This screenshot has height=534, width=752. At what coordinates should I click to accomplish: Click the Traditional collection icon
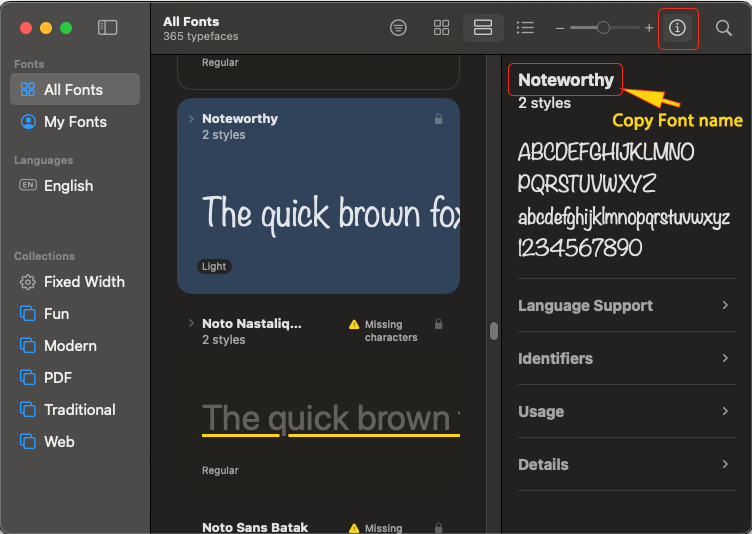pos(28,410)
